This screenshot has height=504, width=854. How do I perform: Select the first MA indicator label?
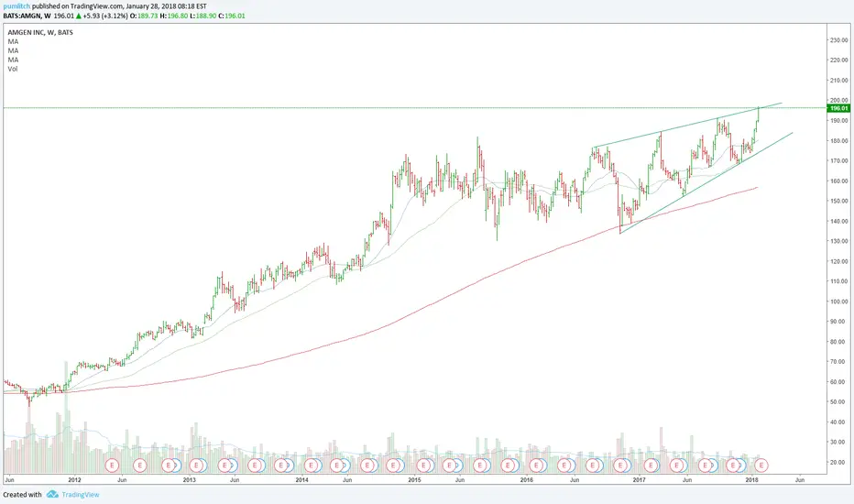[x=13, y=41]
